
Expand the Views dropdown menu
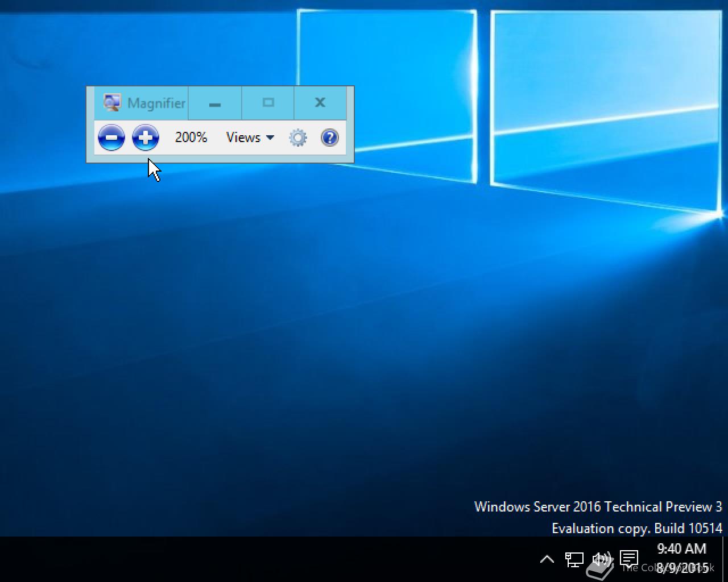click(x=250, y=138)
